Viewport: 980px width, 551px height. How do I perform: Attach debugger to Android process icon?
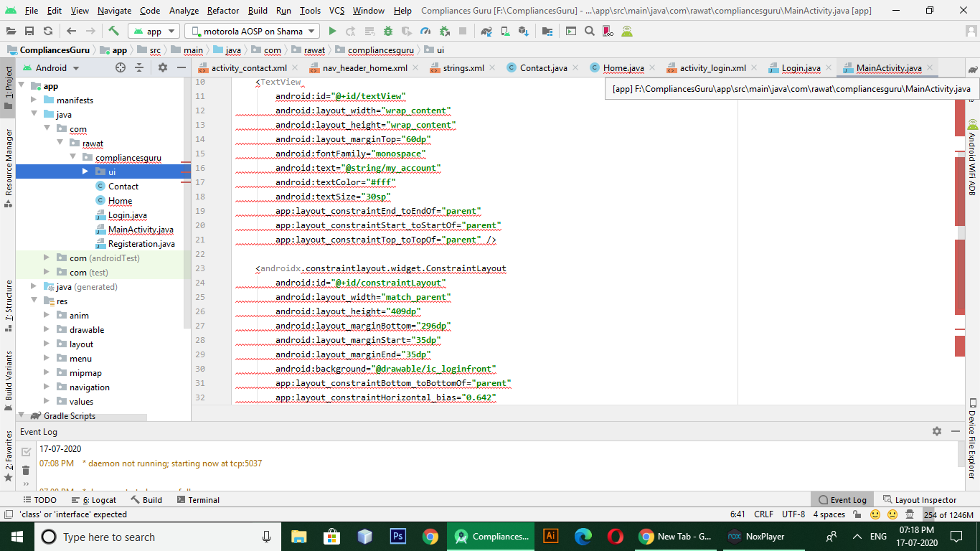pos(444,31)
